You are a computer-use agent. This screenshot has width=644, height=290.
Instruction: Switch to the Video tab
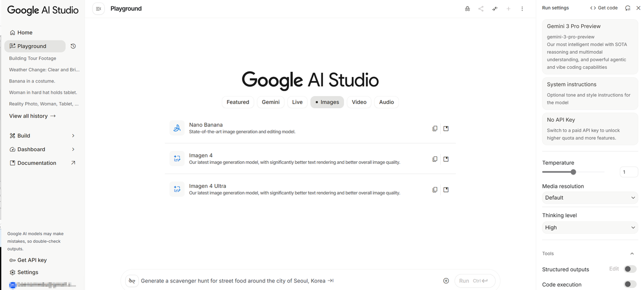point(359,102)
